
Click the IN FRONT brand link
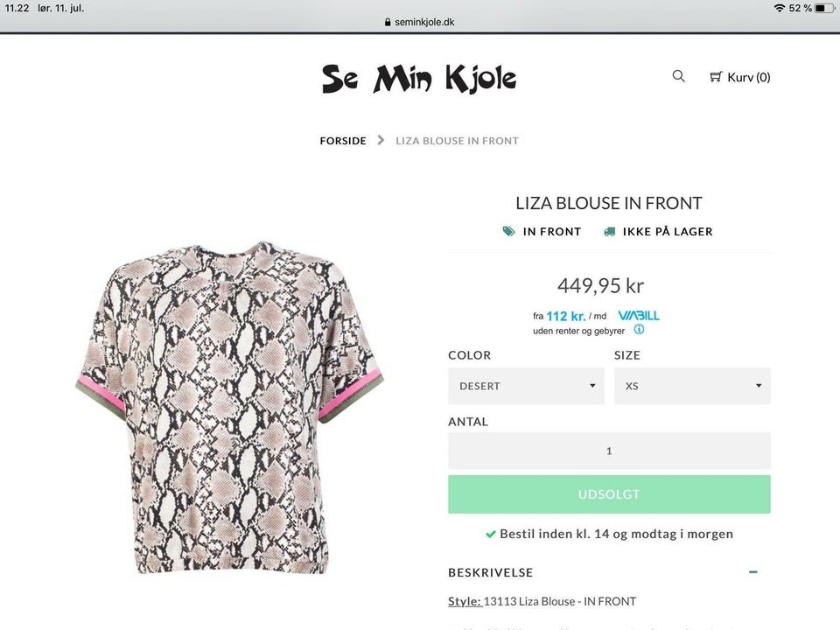[x=551, y=232]
